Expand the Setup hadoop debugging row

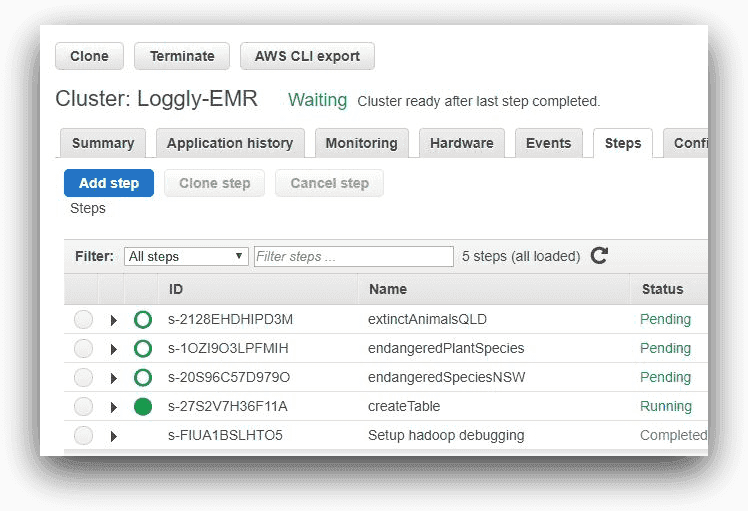click(113, 436)
